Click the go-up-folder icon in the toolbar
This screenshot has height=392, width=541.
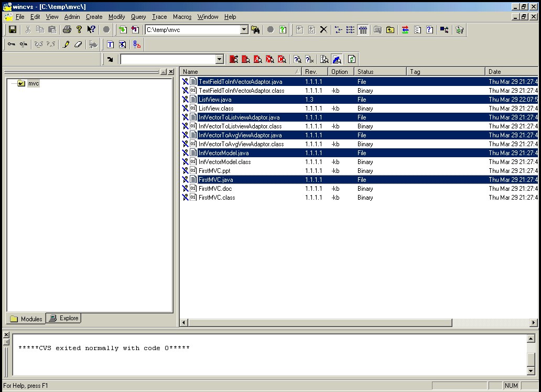[x=390, y=30]
